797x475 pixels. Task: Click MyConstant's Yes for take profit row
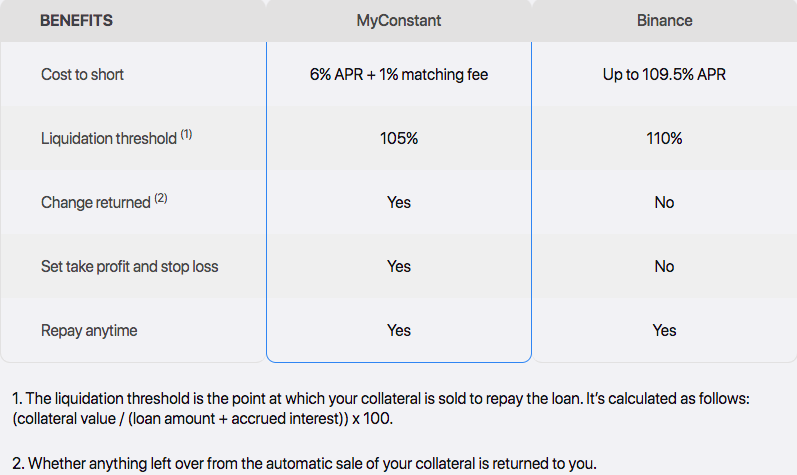[399, 266]
